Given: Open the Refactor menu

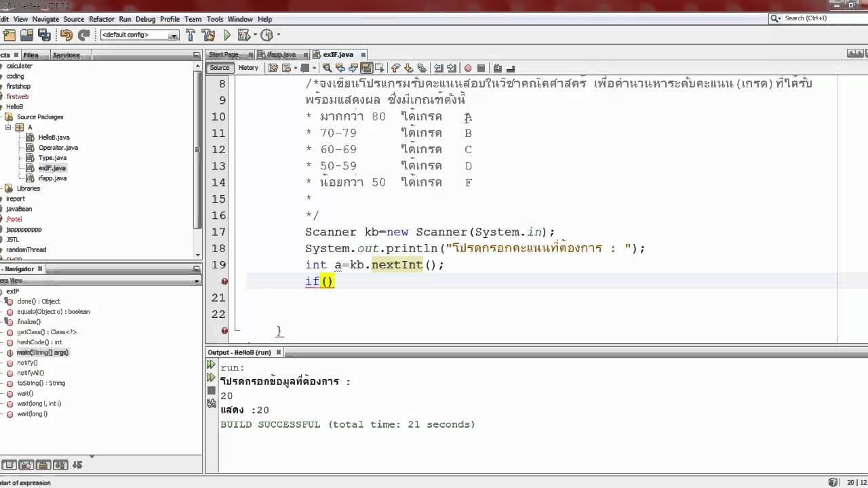Looking at the screenshot, I should 102,19.
